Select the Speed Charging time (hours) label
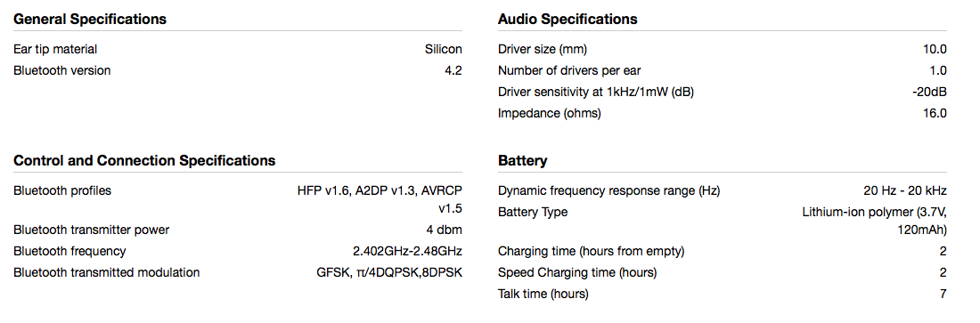 pyautogui.click(x=577, y=272)
